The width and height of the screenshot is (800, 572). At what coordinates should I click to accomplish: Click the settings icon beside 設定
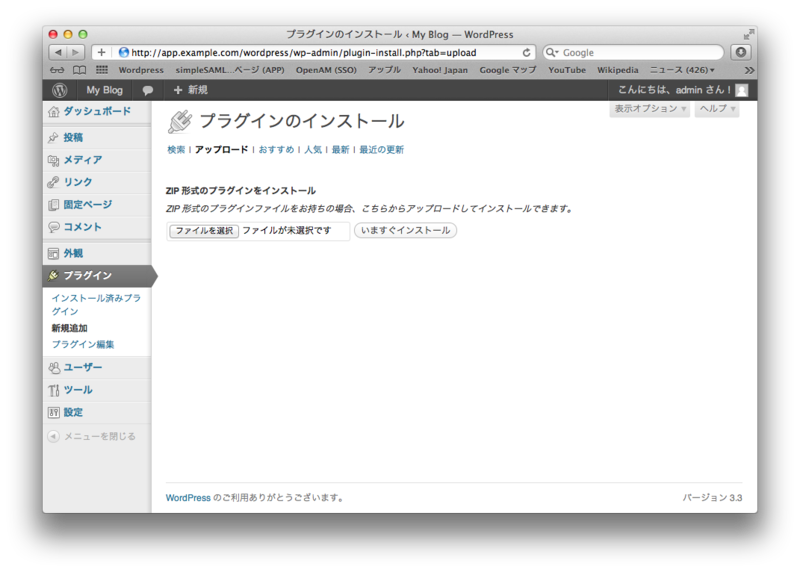tap(53, 412)
